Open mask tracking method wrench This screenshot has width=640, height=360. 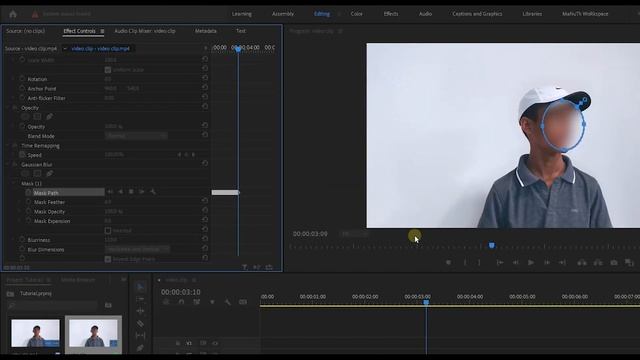click(x=153, y=192)
